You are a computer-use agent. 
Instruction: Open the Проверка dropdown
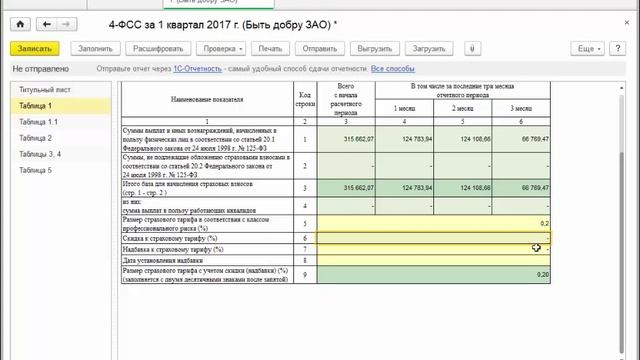(x=222, y=49)
